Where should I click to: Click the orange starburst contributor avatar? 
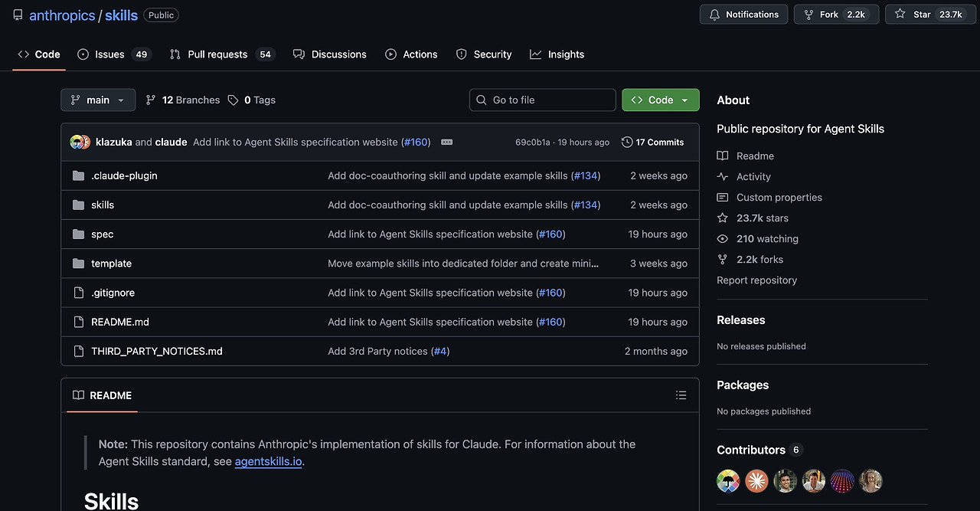click(757, 481)
